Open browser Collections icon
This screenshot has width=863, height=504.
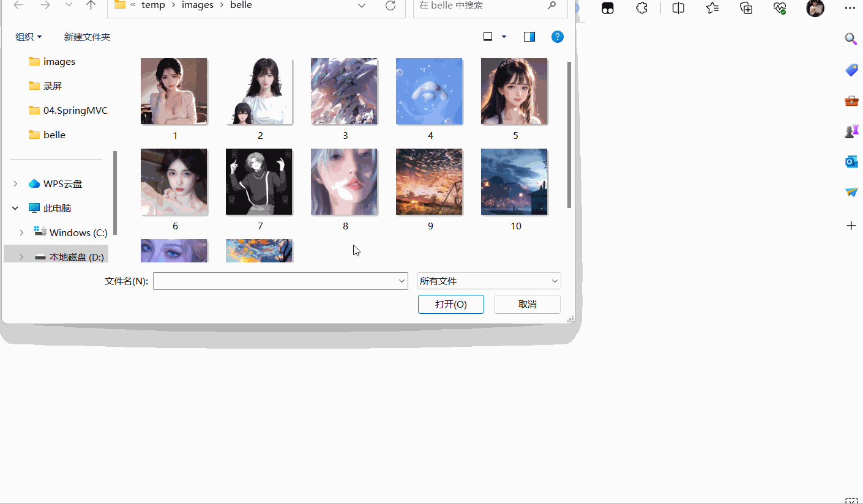(x=746, y=8)
